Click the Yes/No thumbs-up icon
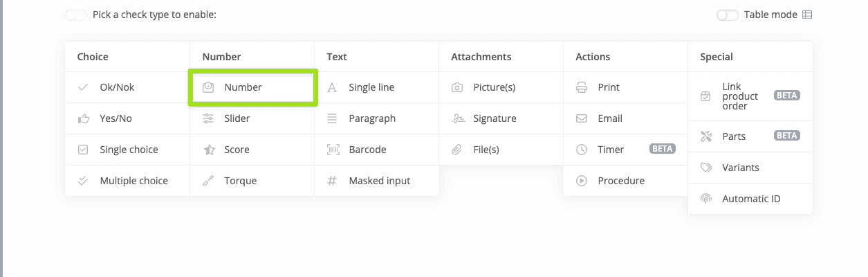Screen dimensions: 868x277 tap(83, 118)
